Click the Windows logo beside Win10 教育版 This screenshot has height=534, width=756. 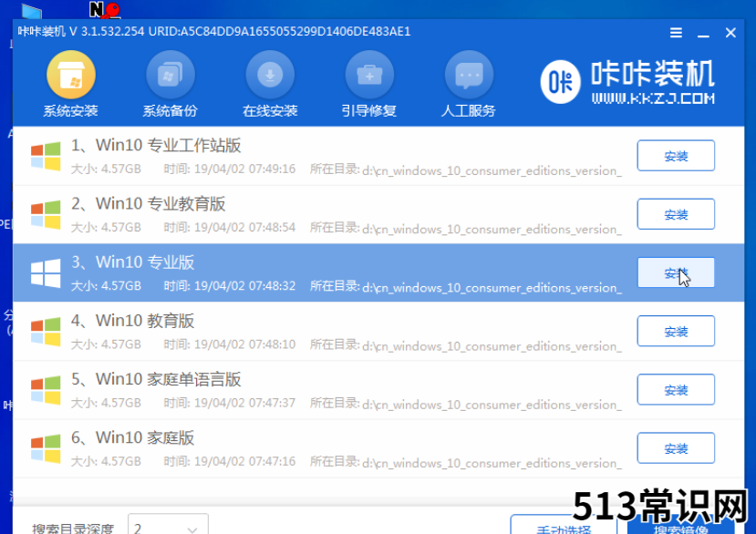pos(46,332)
